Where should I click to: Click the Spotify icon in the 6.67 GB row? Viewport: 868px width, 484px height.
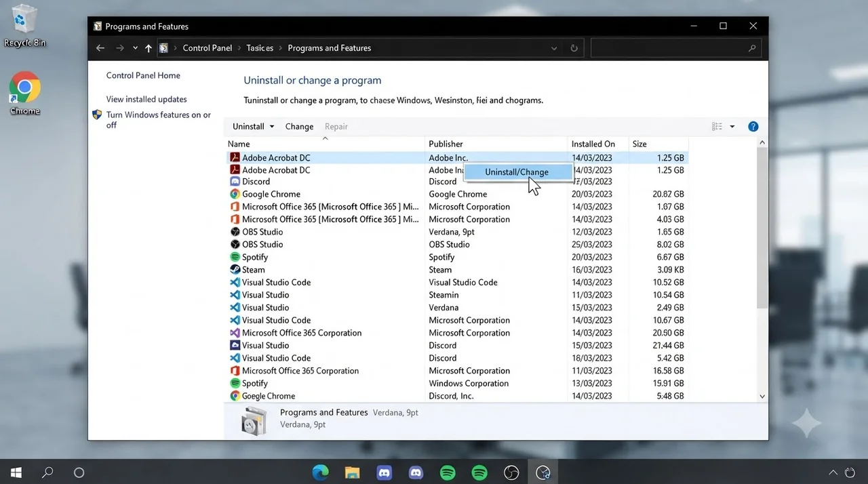click(235, 257)
